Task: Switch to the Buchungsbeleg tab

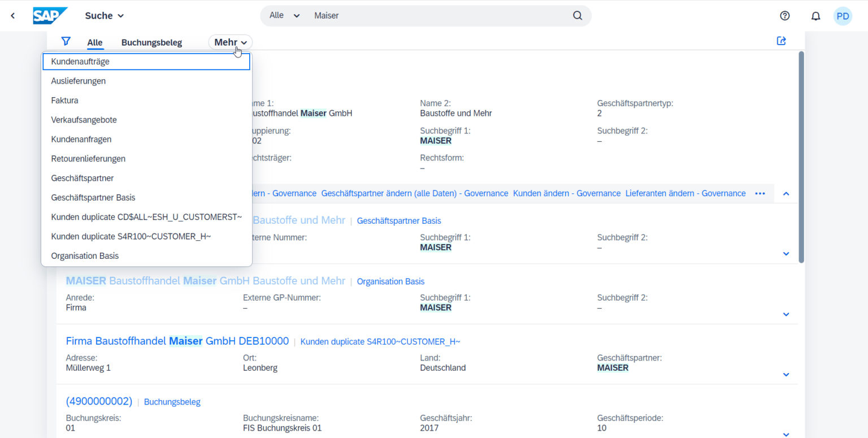Action: [151, 42]
